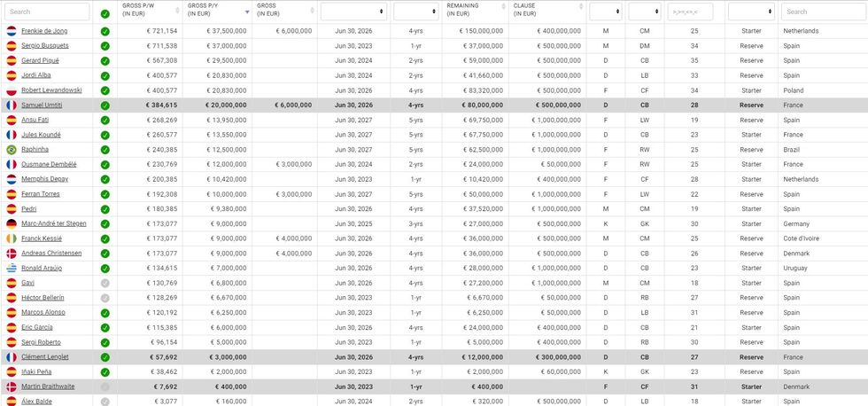
Task: Click the green checkmark in Jules Koundé's row
Action: click(x=105, y=135)
